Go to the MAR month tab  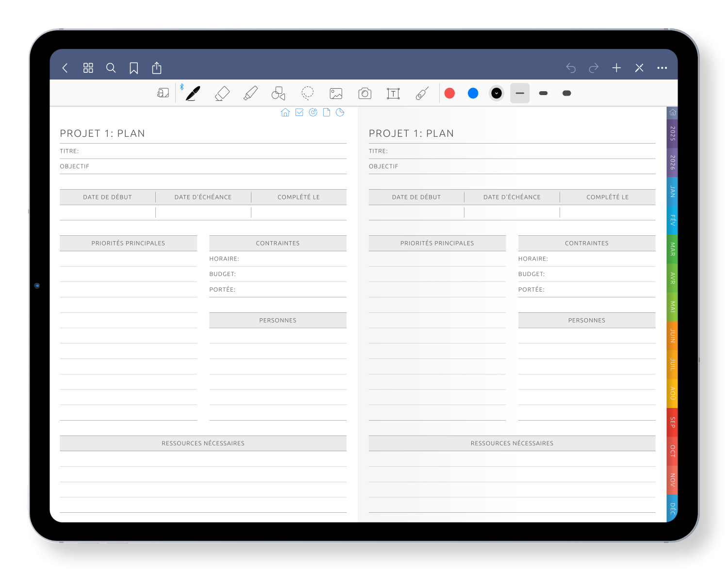point(672,249)
